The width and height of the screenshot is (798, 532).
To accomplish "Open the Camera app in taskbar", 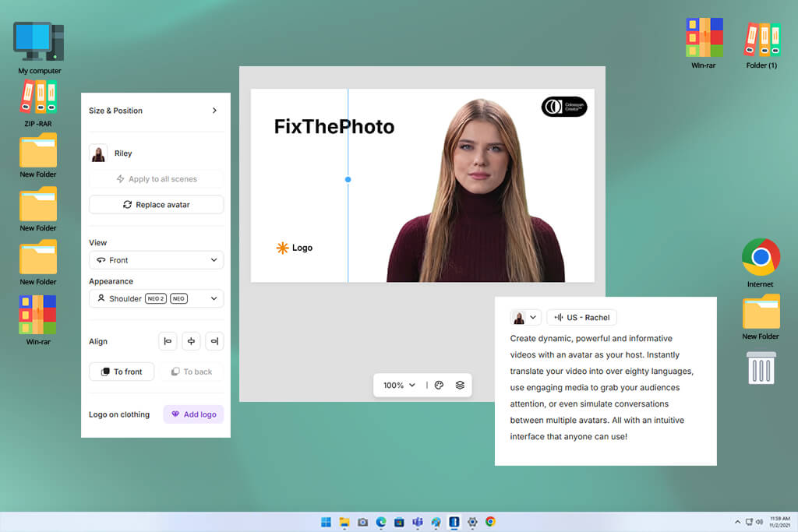I will [363, 522].
